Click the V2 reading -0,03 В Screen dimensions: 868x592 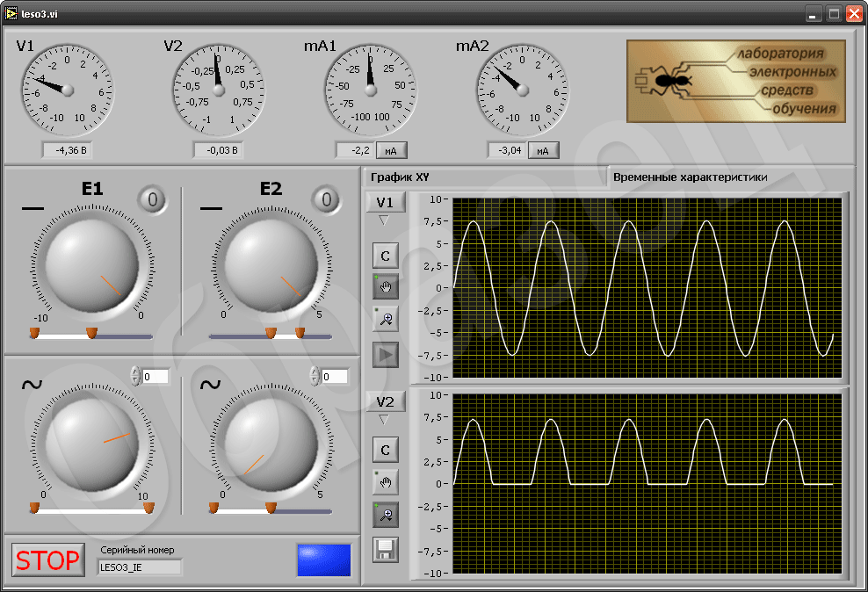tap(218, 150)
